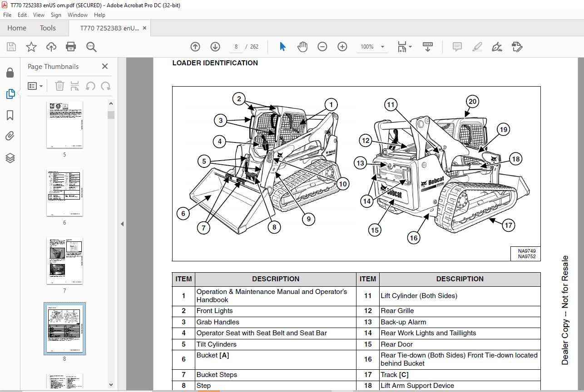Choose the Selection arrow tool
Viewport: 584px width, 392px height.
(282, 47)
